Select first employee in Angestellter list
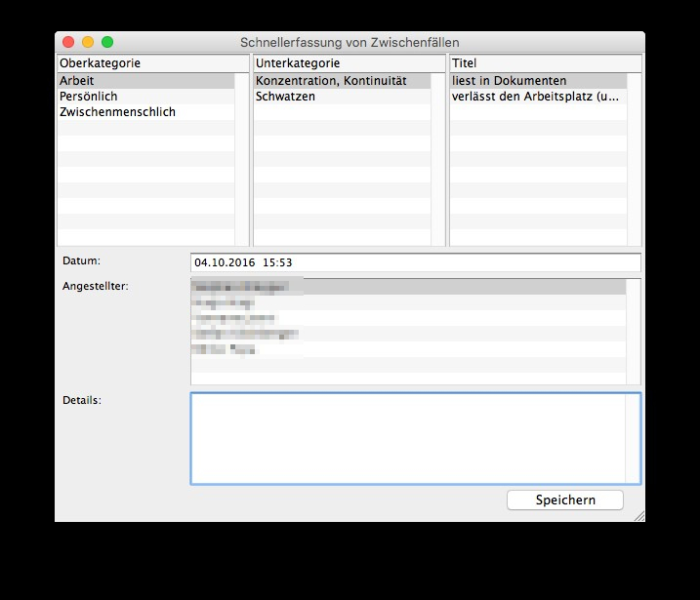This screenshot has height=600, width=700. (x=408, y=287)
